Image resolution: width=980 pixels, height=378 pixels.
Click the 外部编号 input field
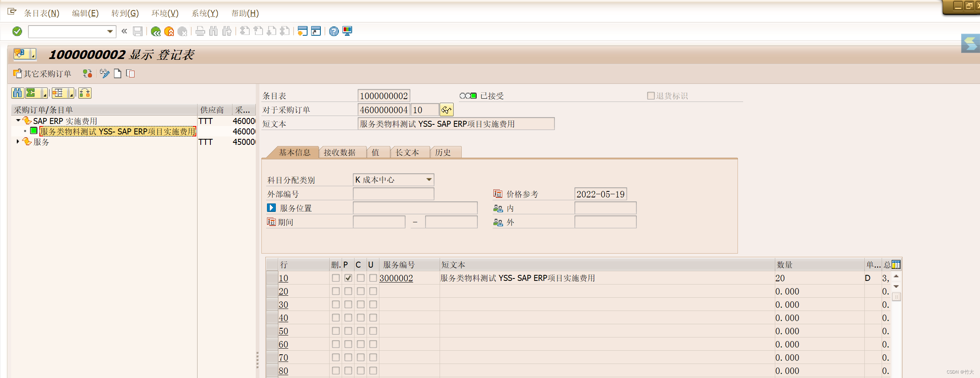(x=393, y=194)
